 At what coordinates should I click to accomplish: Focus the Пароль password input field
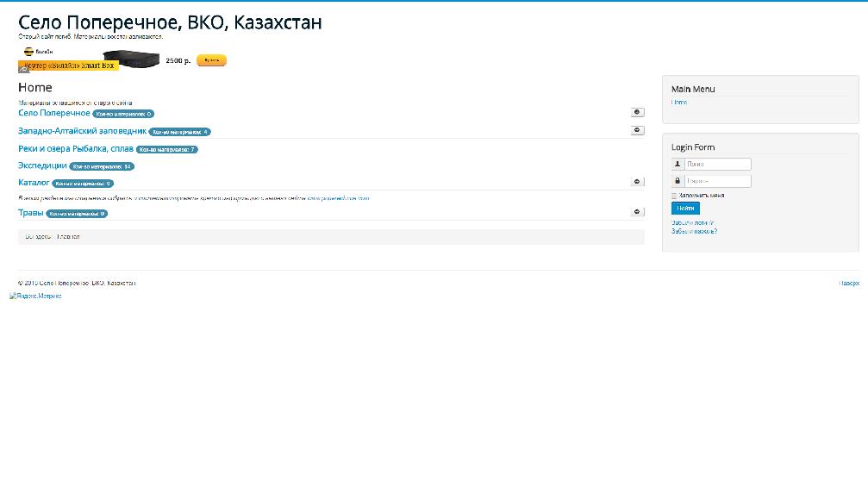coord(717,181)
